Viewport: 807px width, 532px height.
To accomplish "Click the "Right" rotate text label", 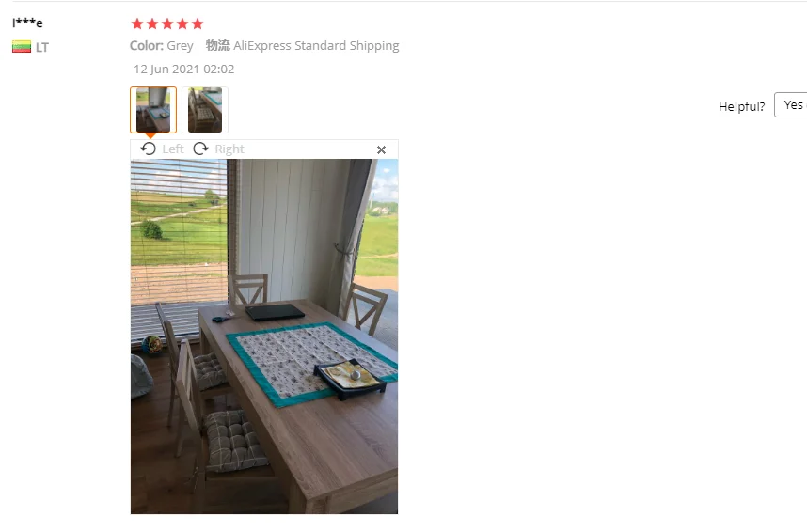I will pos(229,149).
